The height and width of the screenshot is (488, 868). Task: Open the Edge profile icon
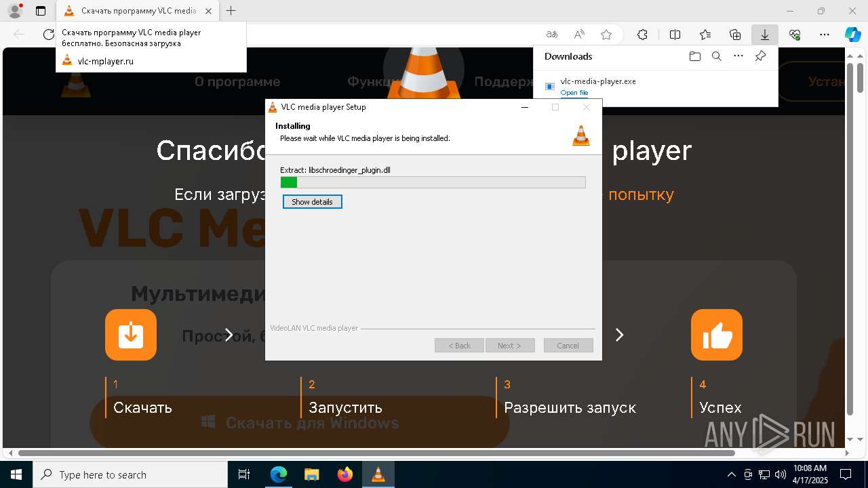click(x=14, y=11)
